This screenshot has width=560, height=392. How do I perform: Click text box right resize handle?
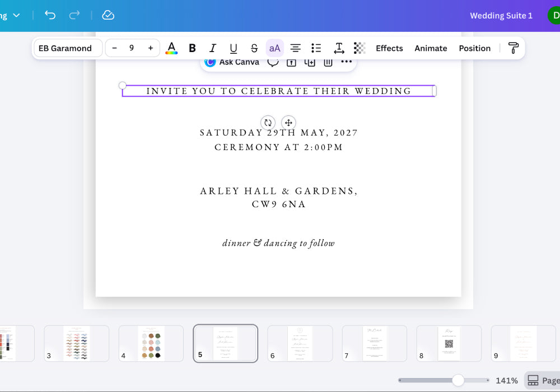(435, 91)
